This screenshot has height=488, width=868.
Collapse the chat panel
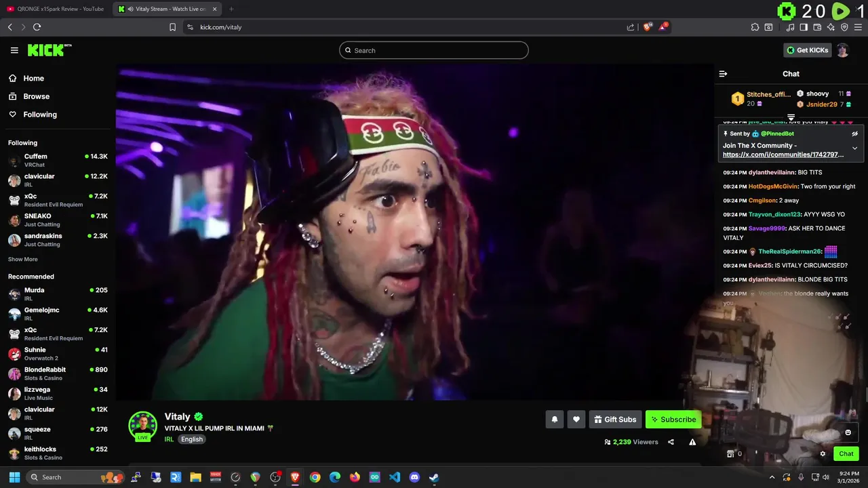723,74
